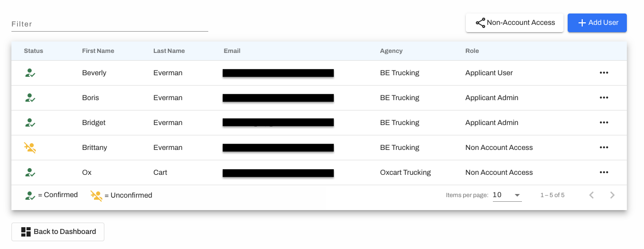Image resolution: width=644 pixels, height=249 pixels.
Task: Open the three-dot menu for Ox Cart
Action: coord(603,172)
